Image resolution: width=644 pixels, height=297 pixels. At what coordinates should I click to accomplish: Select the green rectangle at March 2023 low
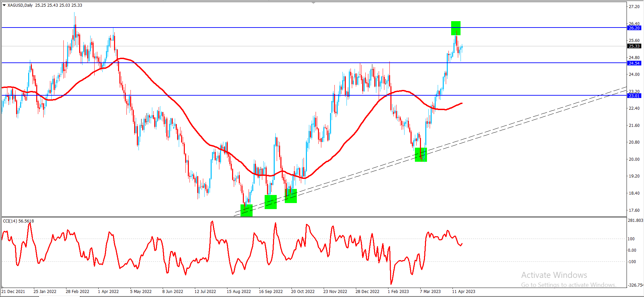[x=421, y=155]
